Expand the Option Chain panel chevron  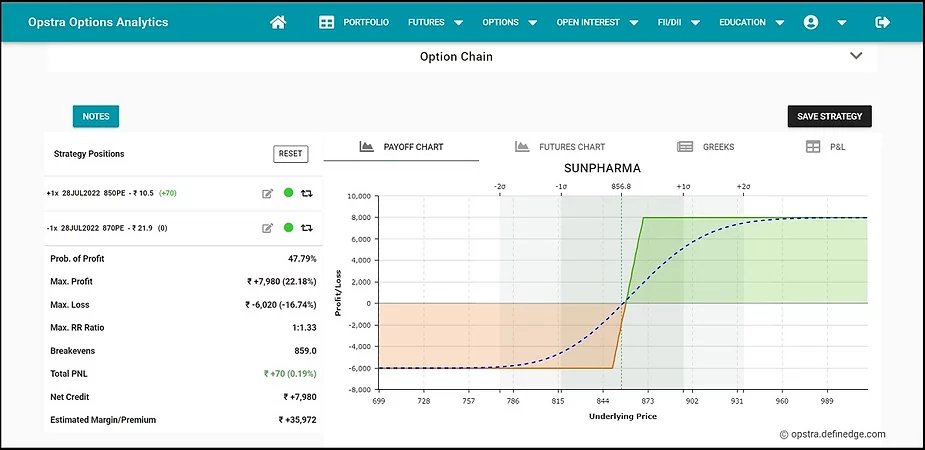pyautogui.click(x=856, y=55)
